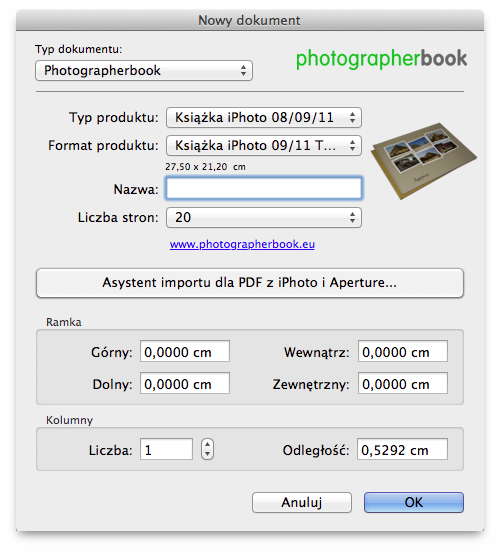The image size is (500, 553).
Task: Click the Liczba columns number field
Action: point(166,449)
